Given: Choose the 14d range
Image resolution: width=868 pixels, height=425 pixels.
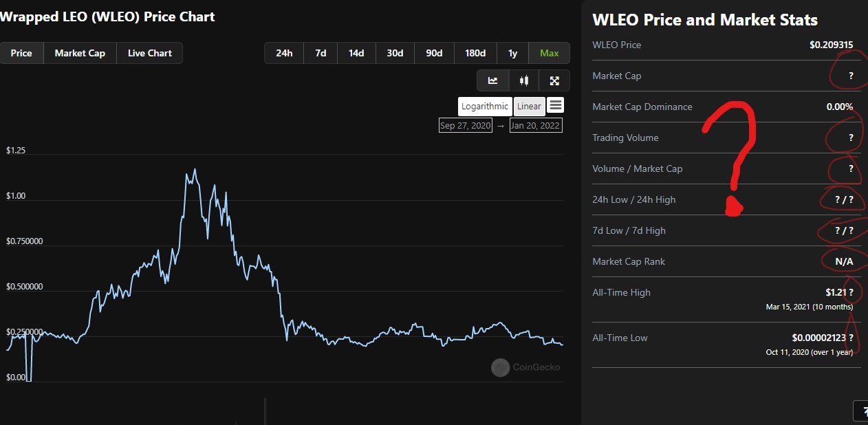Looking at the screenshot, I should (x=356, y=53).
